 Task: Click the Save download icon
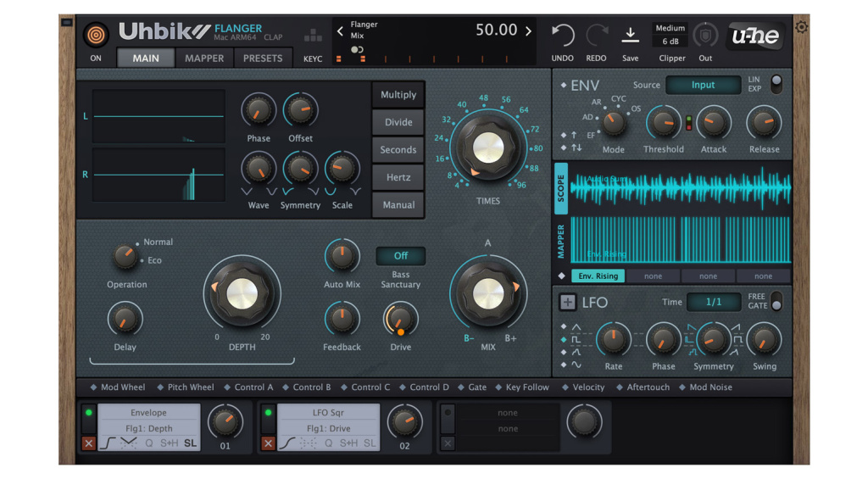(630, 35)
